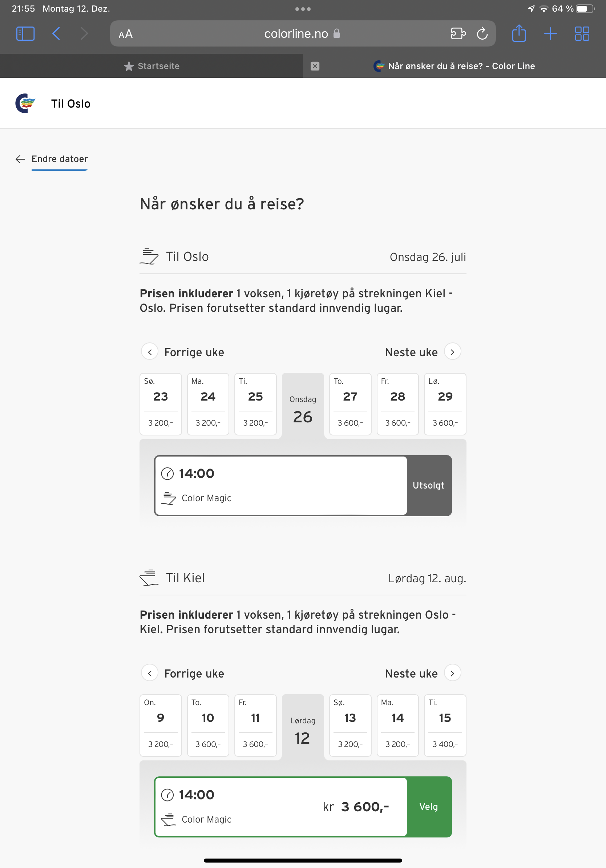Reload the colorline.no page

pos(482,34)
